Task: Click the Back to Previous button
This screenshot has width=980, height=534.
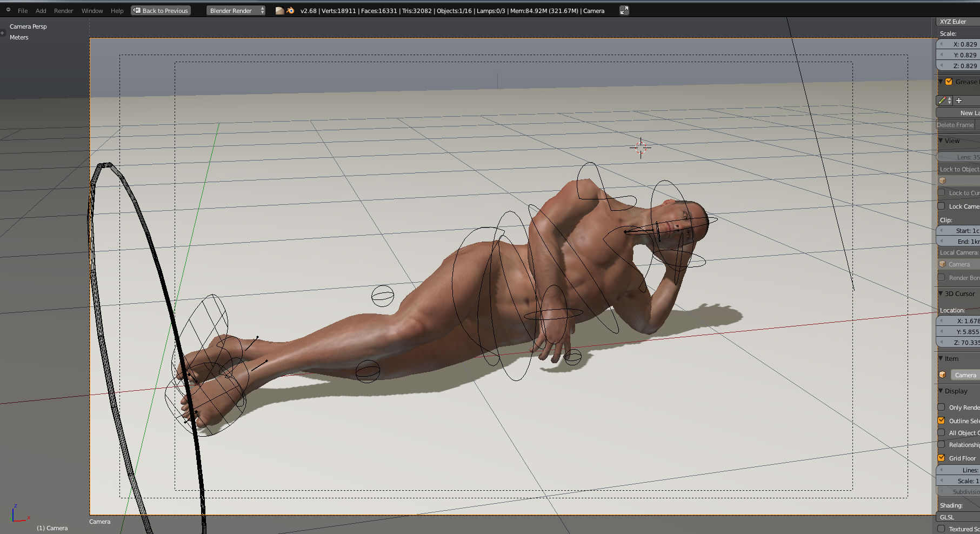Action: click(x=161, y=11)
